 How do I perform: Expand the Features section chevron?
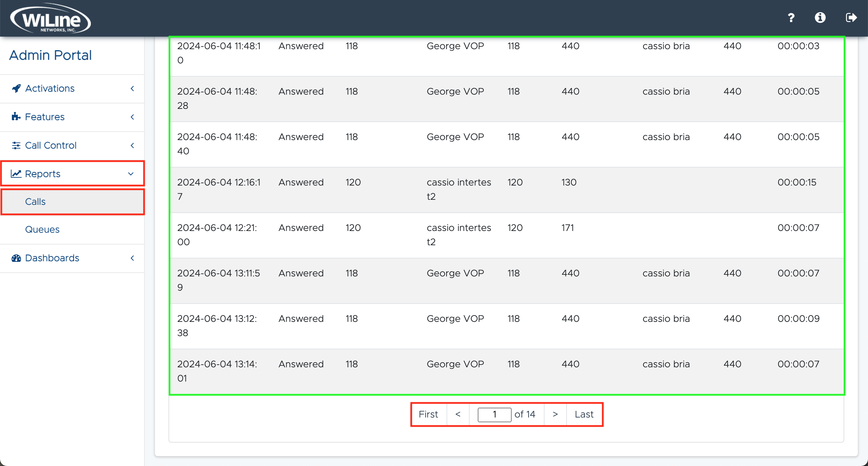point(132,117)
